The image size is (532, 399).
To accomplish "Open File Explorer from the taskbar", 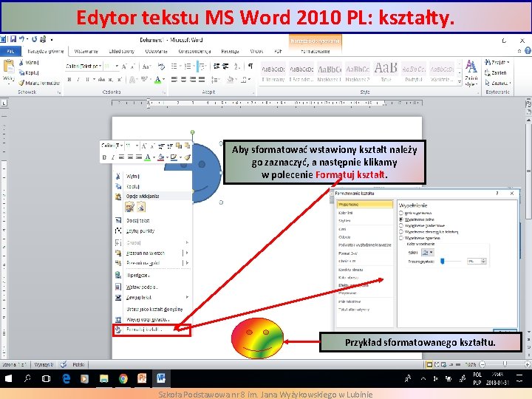I will pos(104,378).
